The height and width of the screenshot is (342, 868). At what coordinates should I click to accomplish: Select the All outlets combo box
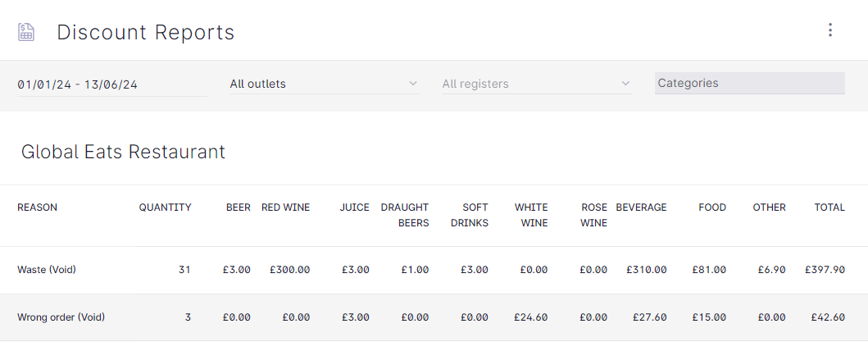(325, 84)
